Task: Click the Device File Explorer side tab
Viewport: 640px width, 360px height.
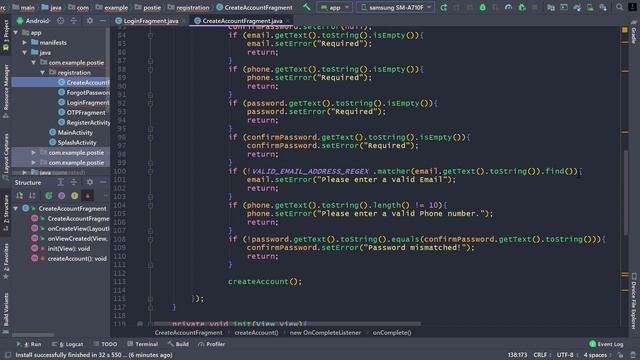Action: 634,301
